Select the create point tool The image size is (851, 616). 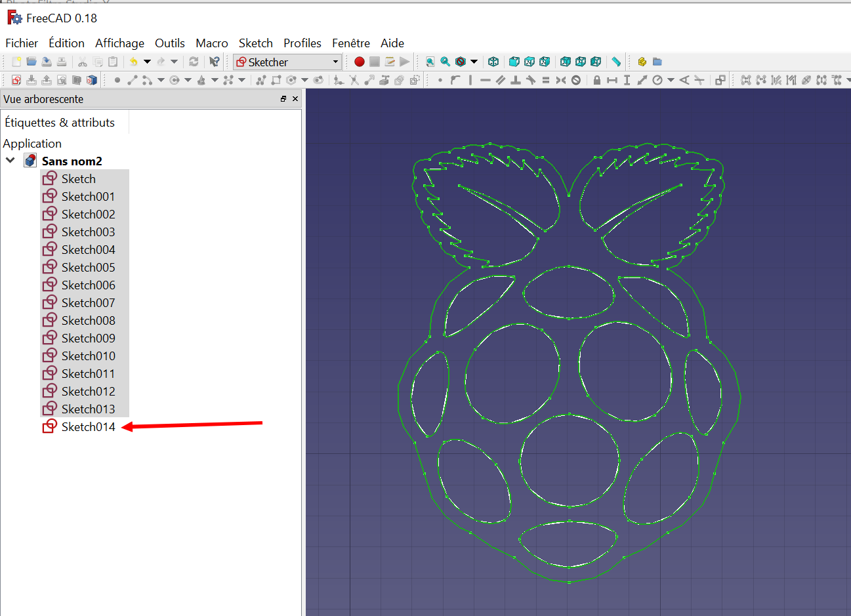[117, 80]
